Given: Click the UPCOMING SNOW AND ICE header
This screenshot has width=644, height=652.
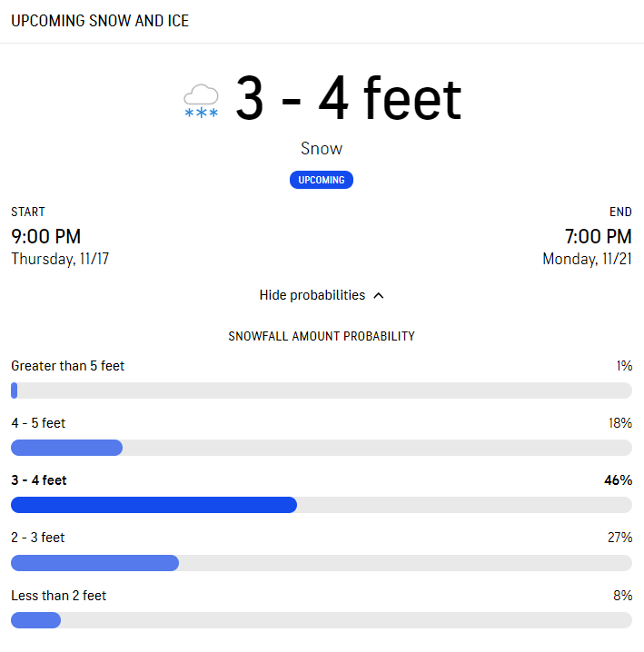Looking at the screenshot, I should point(100,21).
